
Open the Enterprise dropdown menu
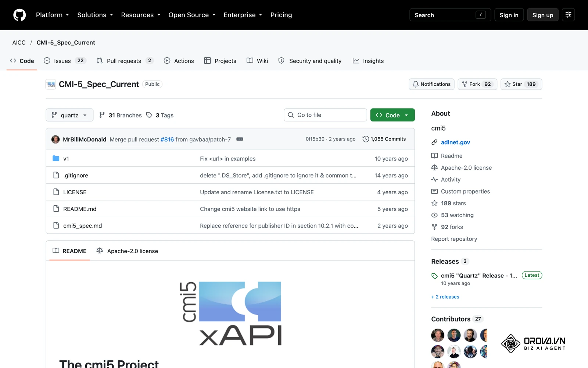(243, 15)
